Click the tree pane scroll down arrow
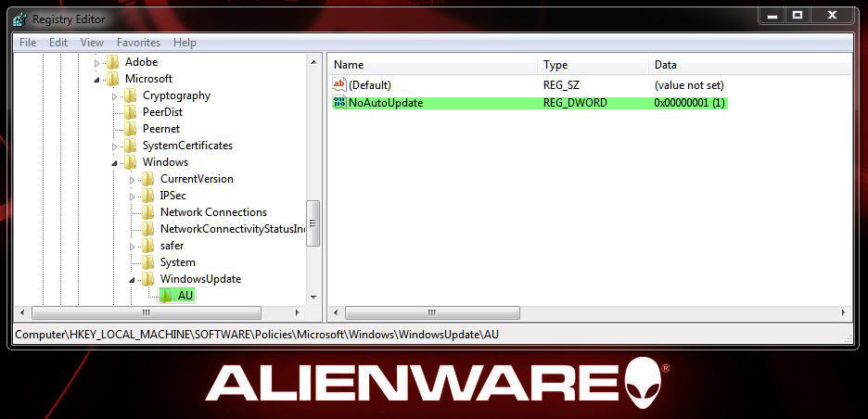Viewport: 868px width, 419px height. [313, 298]
